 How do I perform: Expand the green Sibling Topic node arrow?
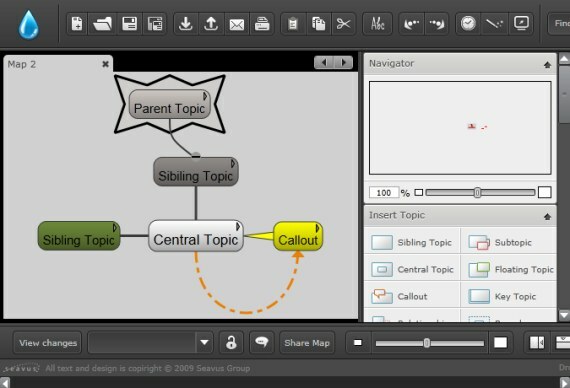click(x=115, y=228)
